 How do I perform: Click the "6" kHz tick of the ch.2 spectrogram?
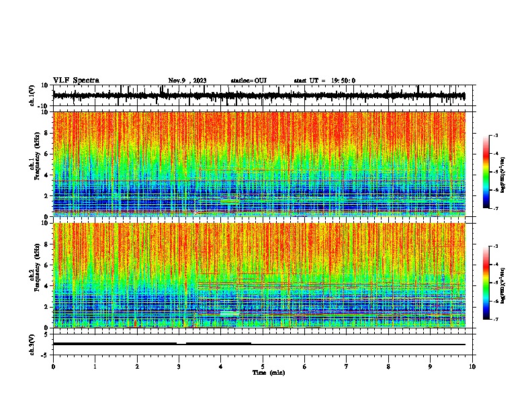tap(46, 265)
